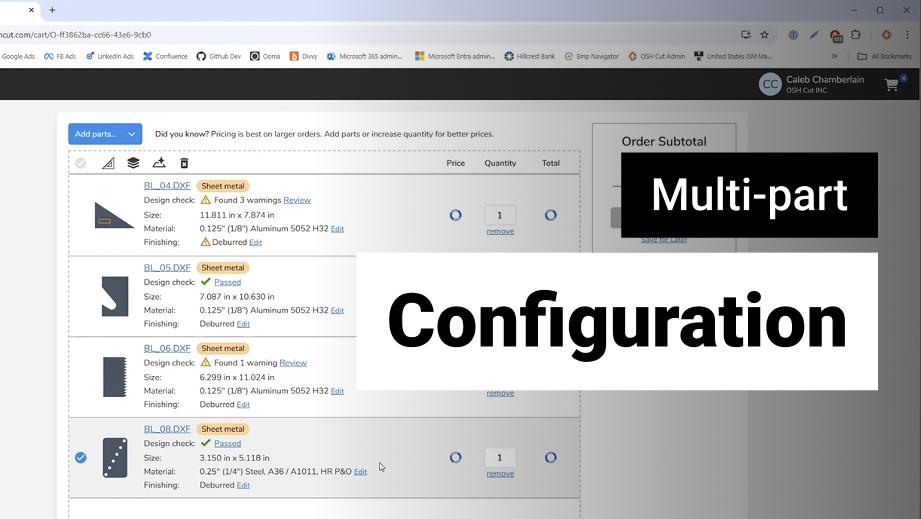Image resolution: width=921 pixels, height=519 pixels.
Task: Click BL_04.DXF triangle part thumbnail
Action: tap(113, 215)
